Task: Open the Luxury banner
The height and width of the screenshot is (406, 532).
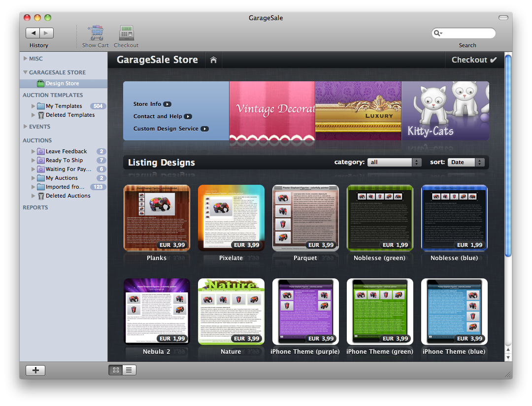Action: coord(358,111)
